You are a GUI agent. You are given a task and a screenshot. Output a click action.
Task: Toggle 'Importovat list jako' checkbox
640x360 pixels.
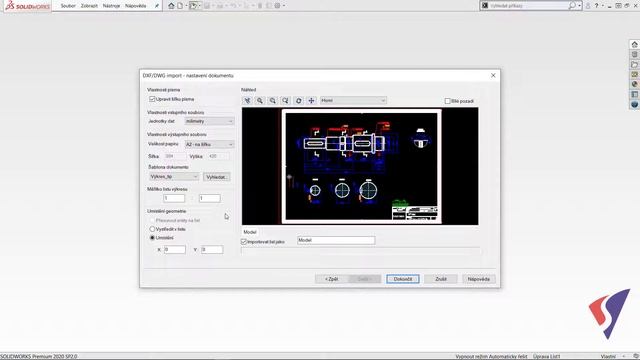(x=244, y=242)
